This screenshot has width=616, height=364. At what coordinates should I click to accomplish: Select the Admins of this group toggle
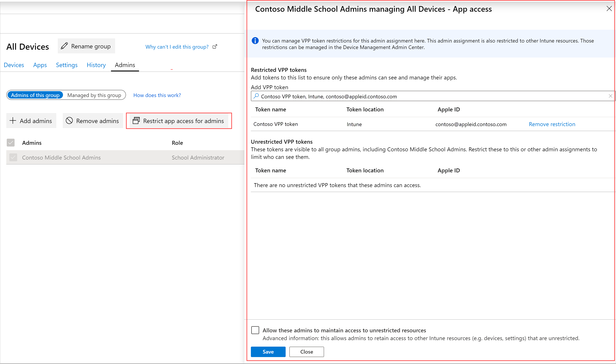coord(35,95)
